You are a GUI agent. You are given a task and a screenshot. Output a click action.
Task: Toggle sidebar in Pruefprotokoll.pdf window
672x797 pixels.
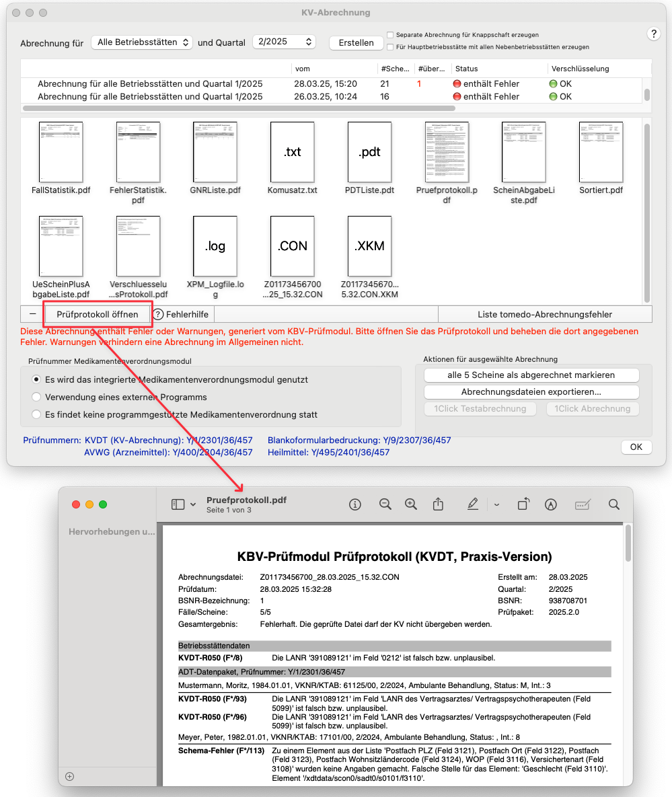[x=178, y=504]
